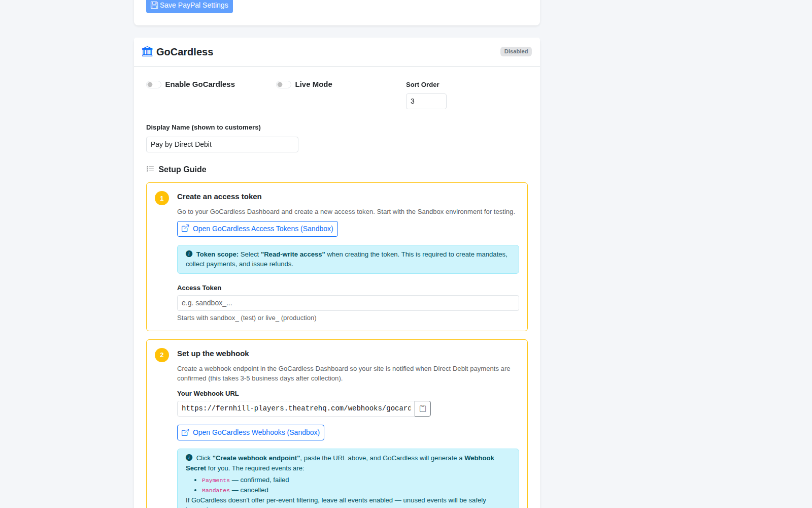Click the Sort Order input field
Screen dimensions: 812x508
point(426,101)
